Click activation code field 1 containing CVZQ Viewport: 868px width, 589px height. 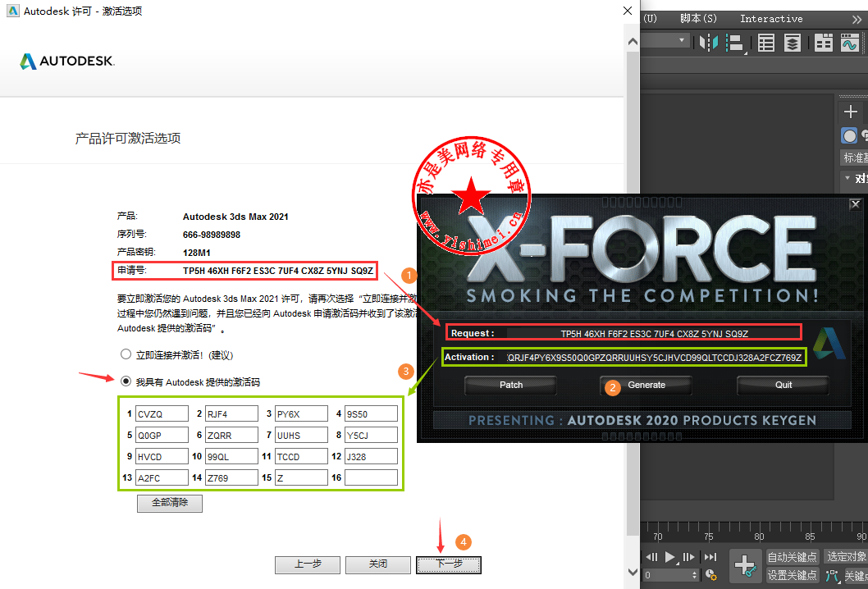coord(162,414)
